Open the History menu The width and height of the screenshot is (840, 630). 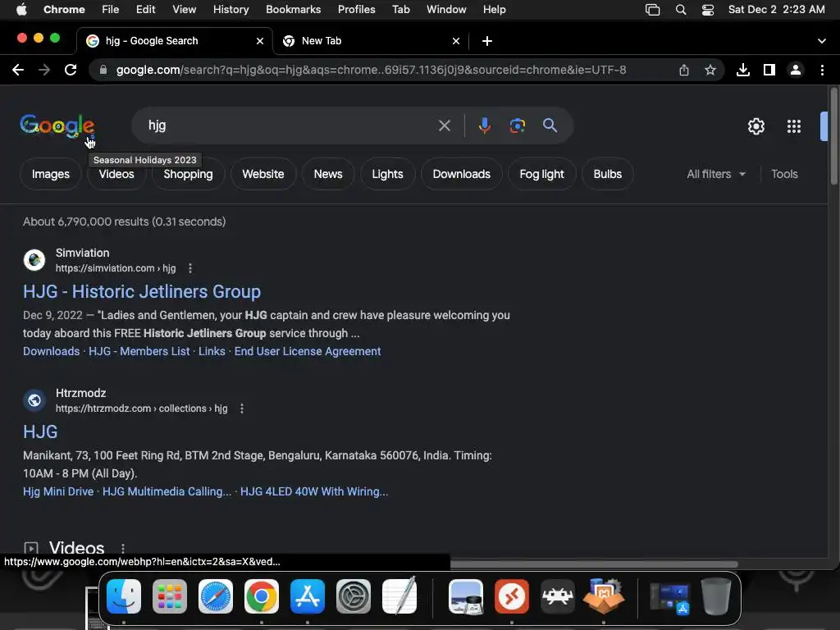point(231,10)
